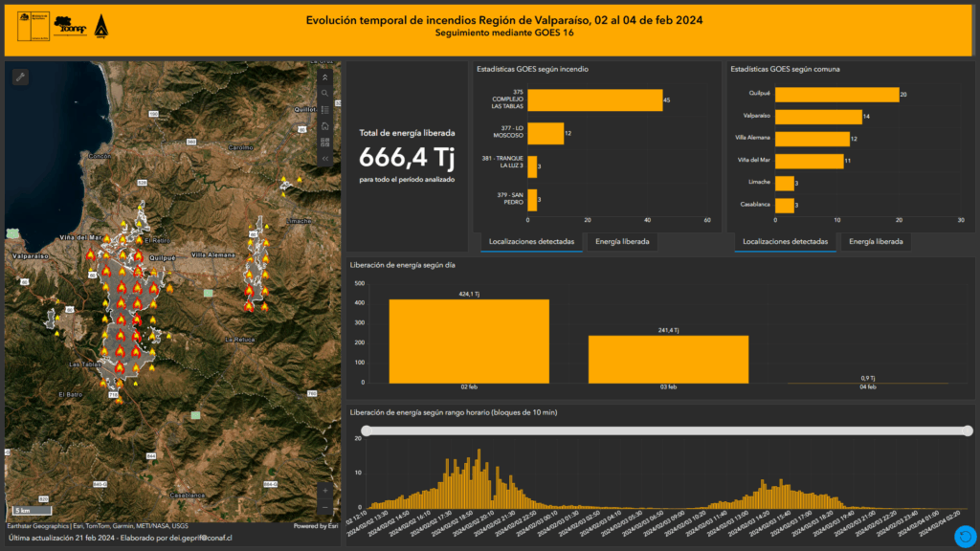The width and height of the screenshot is (980, 551).
Task: Select Localizaciones detectadas tab under incendio chart
Action: pos(531,242)
